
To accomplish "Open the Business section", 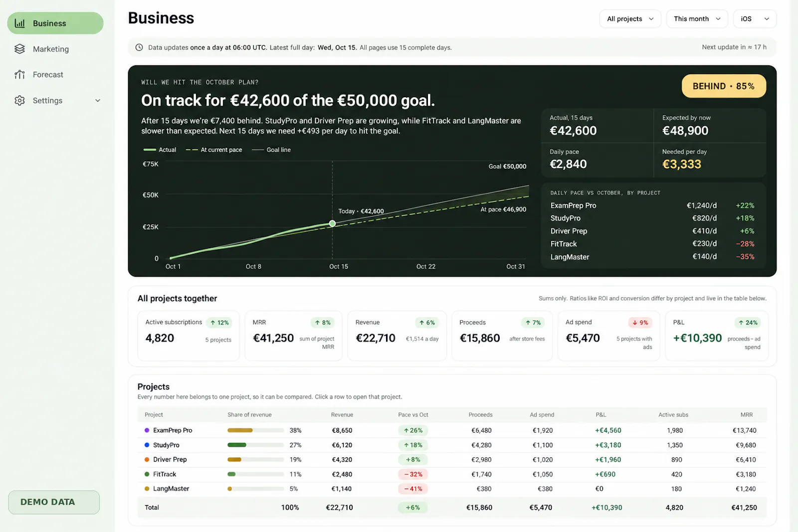I will (x=55, y=23).
